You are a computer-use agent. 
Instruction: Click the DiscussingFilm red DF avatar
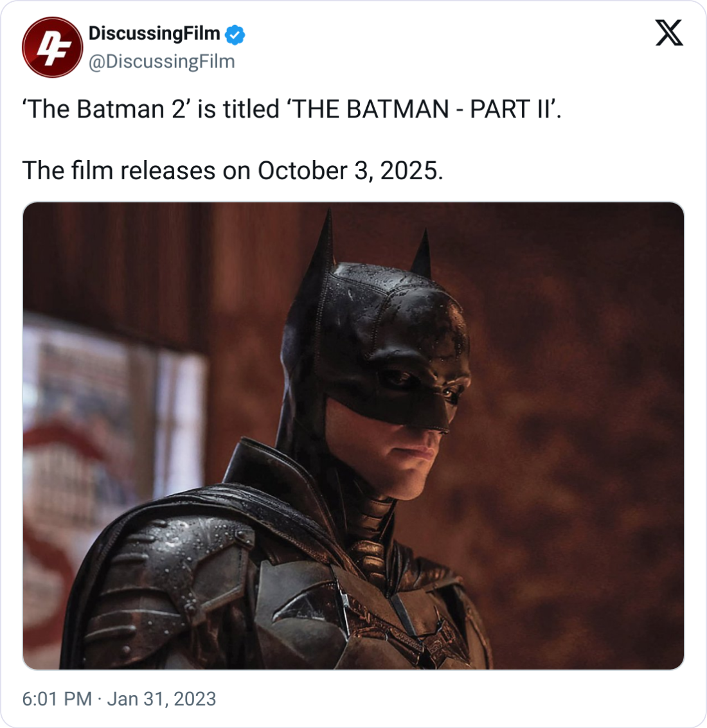click(52, 47)
